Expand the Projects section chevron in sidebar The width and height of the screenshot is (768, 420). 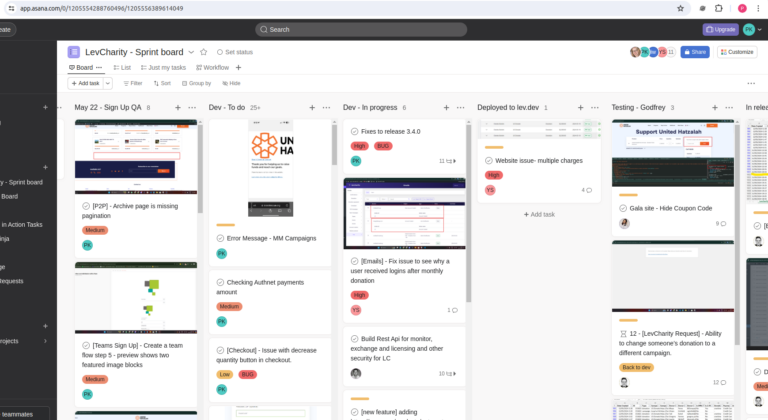pyautogui.click(x=46, y=341)
